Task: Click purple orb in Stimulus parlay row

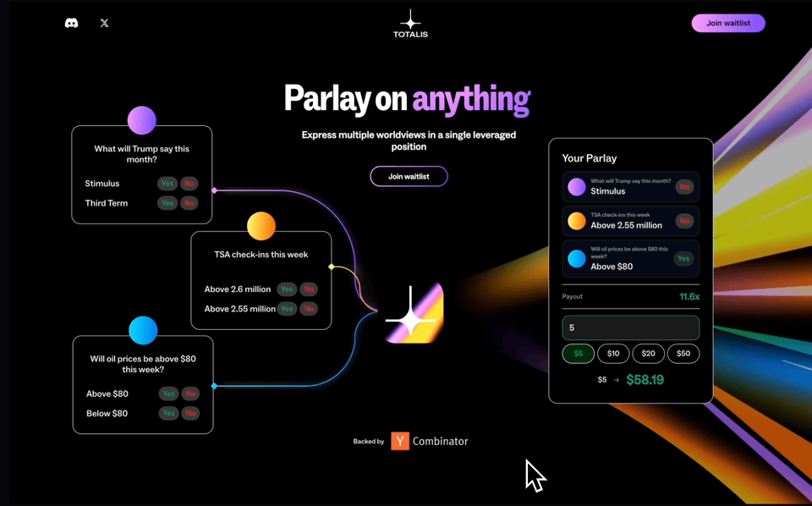Action: [x=576, y=187]
